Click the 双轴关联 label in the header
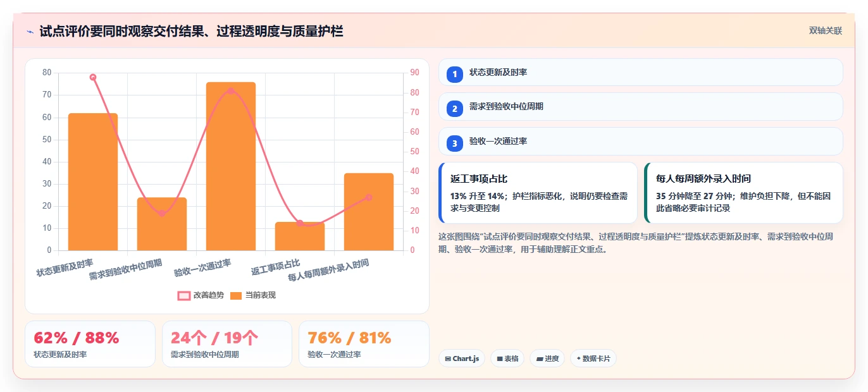The height and width of the screenshot is (392, 868). coord(825,30)
